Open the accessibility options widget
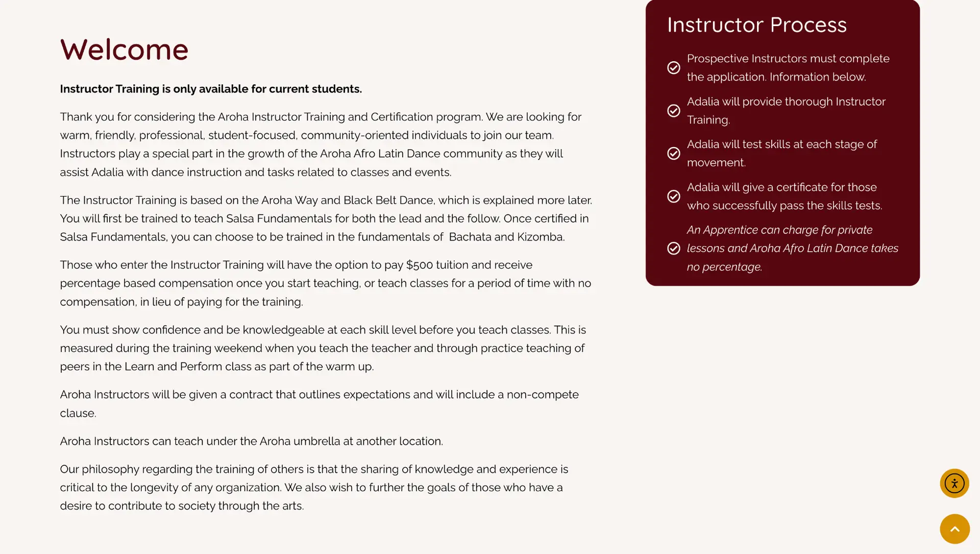 click(x=954, y=483)
